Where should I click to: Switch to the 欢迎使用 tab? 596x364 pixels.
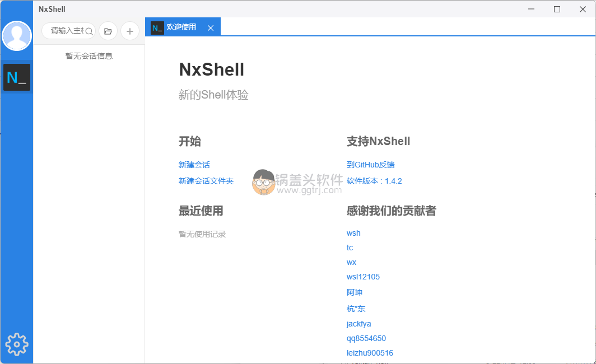tap(183, 27)
